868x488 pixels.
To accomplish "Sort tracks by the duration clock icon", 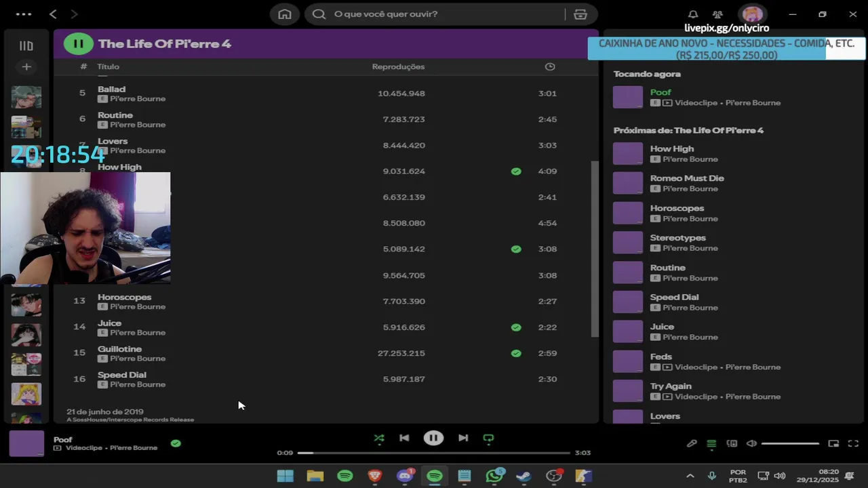I will click(x=550, y=66).
